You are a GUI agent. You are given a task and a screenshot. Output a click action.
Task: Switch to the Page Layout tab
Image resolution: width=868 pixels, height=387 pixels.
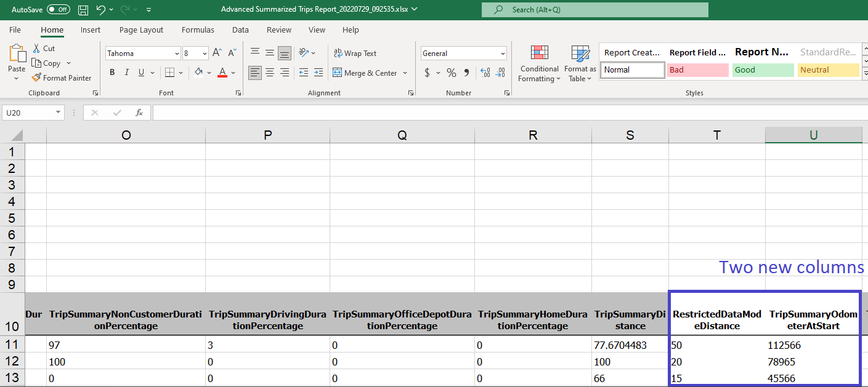pyautogui.click(x=141, y=30)
